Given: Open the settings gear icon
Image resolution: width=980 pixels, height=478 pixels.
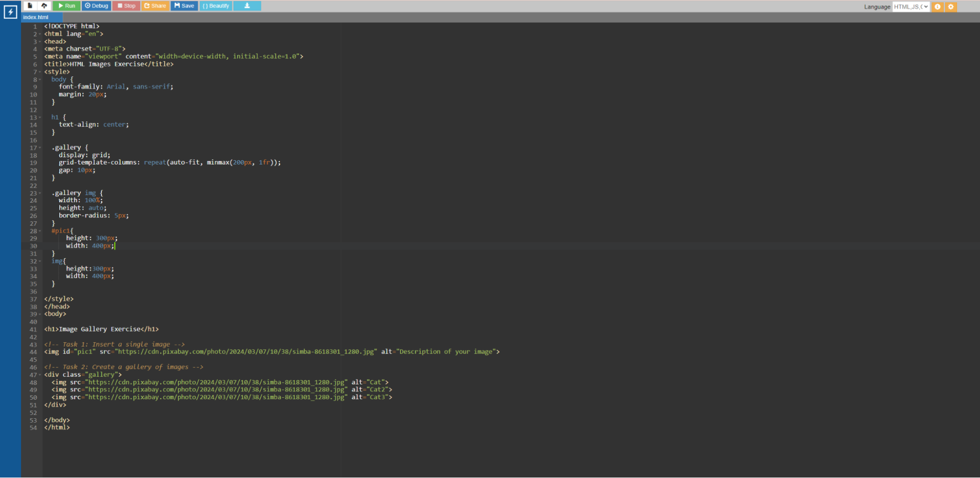Looking at the screenshot, I should tap(951, 7).
